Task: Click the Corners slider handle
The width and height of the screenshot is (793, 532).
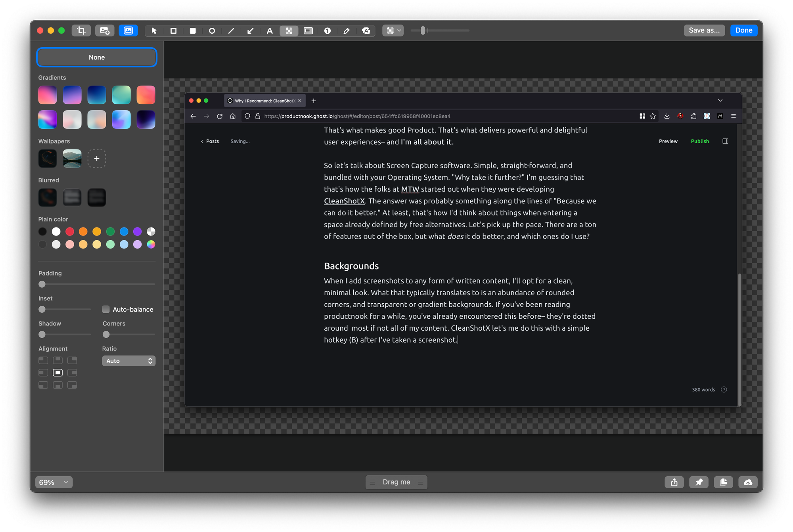Action: tap(106, 335)
